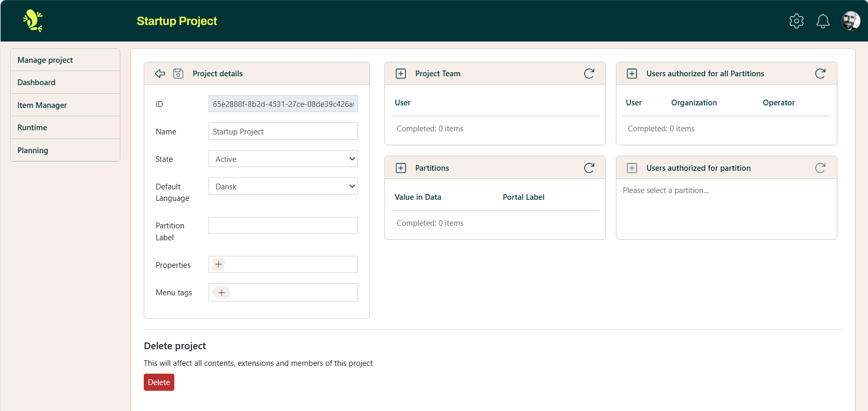Screen dimensions: 868x411
Task: Add a new Project Team member
Action: (x=401, y=74)
